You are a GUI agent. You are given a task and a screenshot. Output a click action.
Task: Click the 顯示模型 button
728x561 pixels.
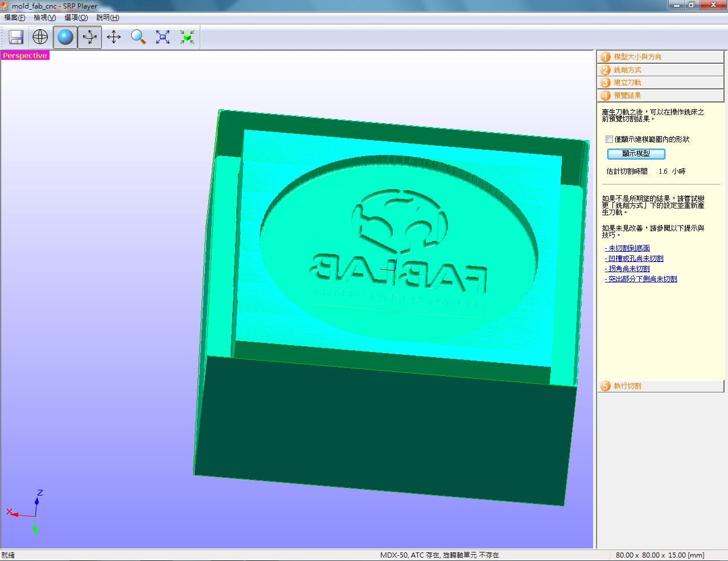pyautogui.click(x=636, y=154)
